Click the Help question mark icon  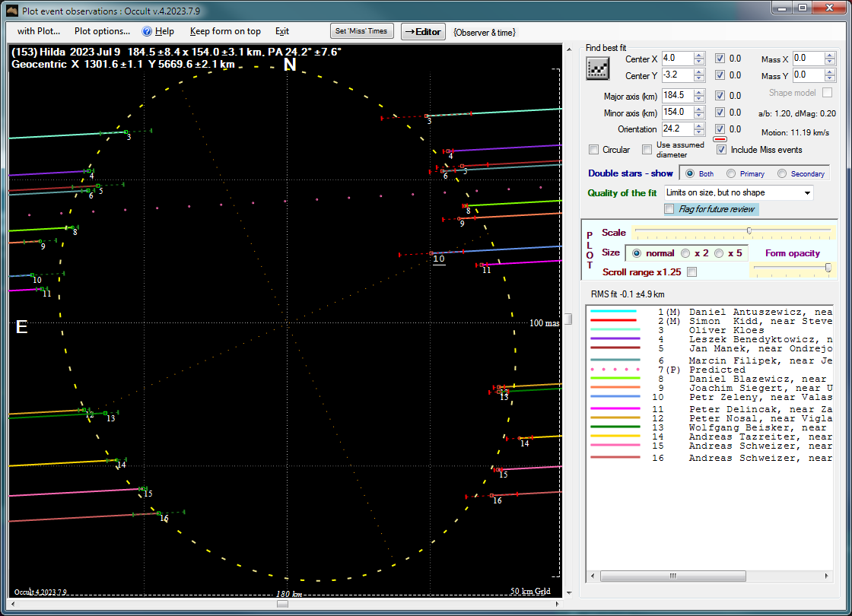coord(147,31)
